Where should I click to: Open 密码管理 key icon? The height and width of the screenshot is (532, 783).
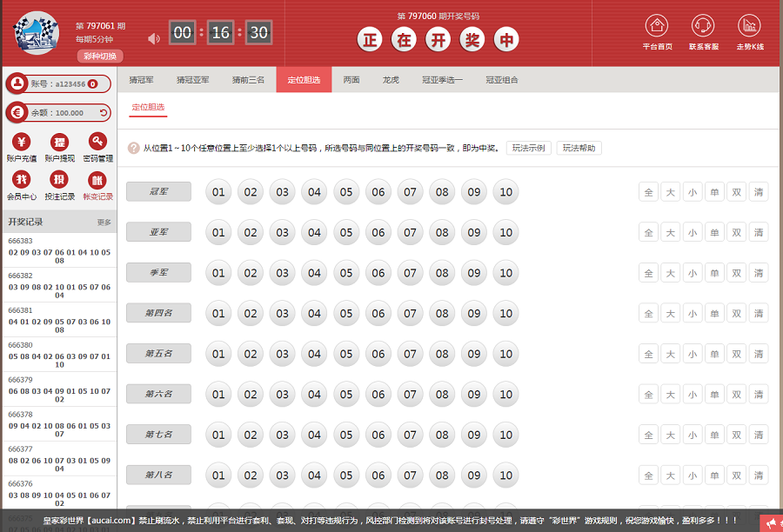tap(97, 143)
